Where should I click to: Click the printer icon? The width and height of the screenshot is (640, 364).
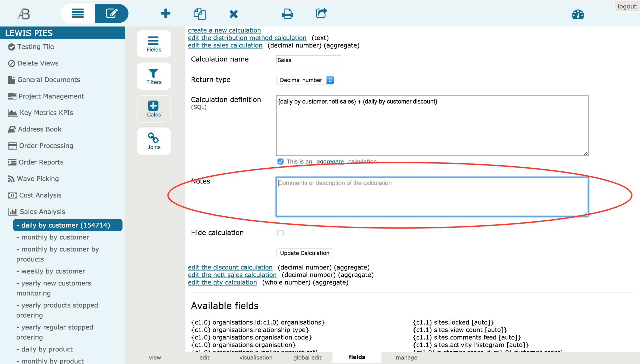(287, 13)
